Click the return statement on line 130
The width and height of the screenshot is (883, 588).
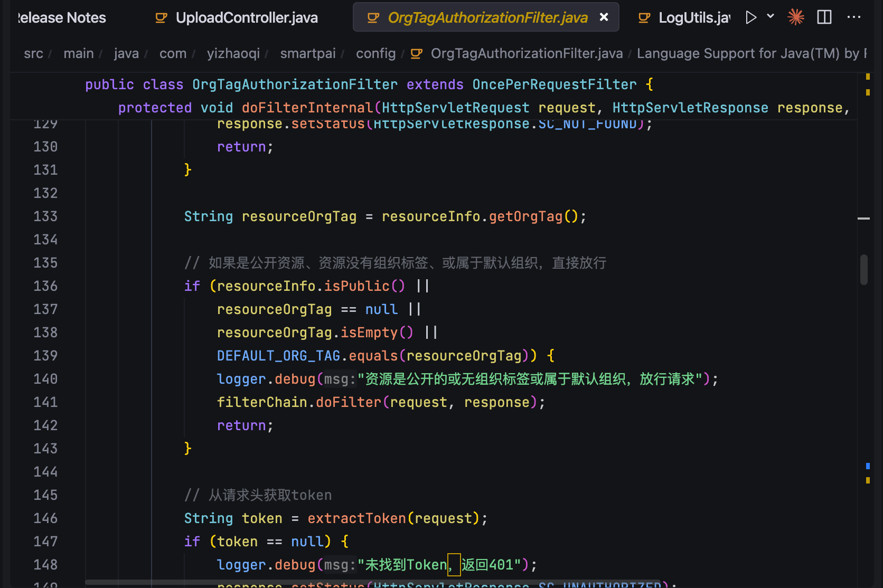245,147
